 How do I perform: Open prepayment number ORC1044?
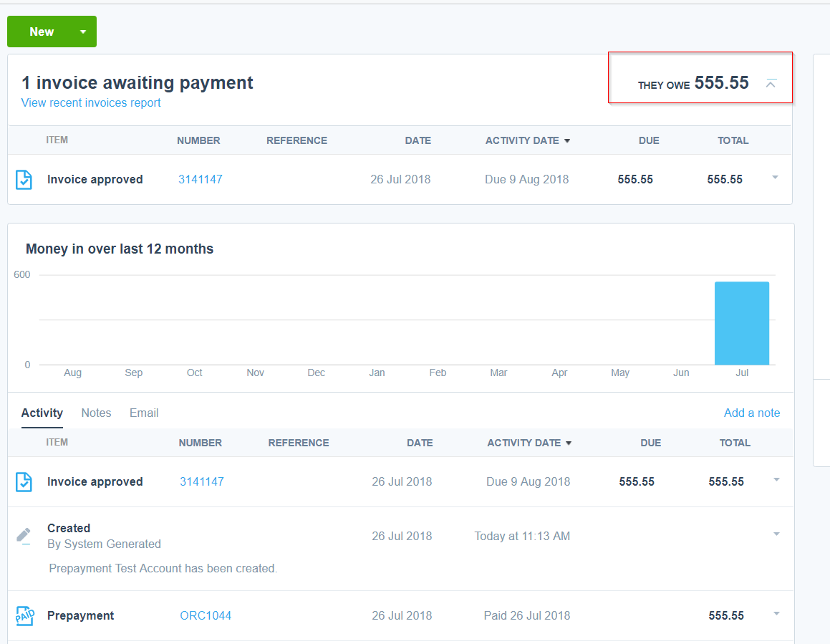click(206, 616)
